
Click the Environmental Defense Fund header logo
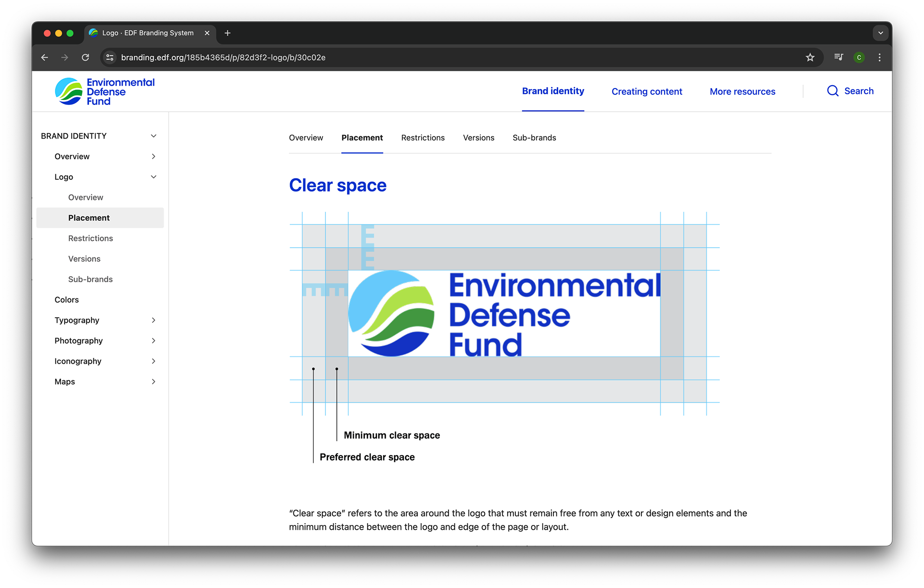[104, 91]
